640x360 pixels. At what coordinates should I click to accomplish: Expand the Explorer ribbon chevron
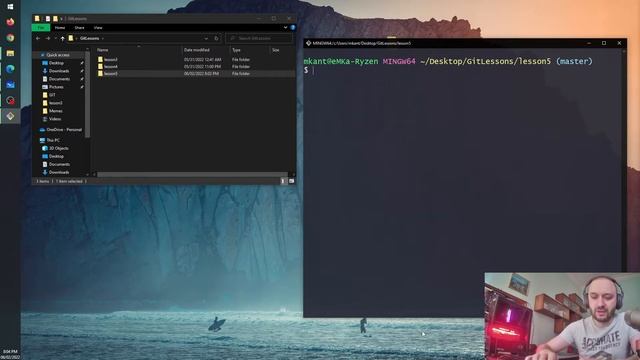pos(285,27)
